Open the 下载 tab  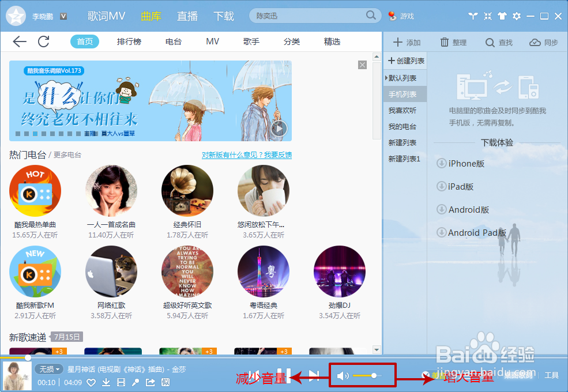pyautogui.click(x=224, y=16)
